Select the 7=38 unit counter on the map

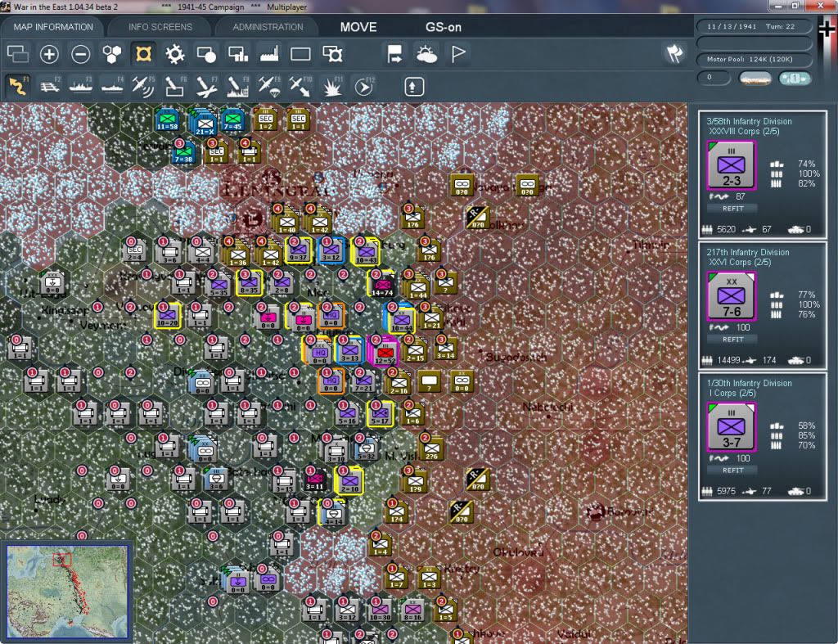(x=183, y=152)
